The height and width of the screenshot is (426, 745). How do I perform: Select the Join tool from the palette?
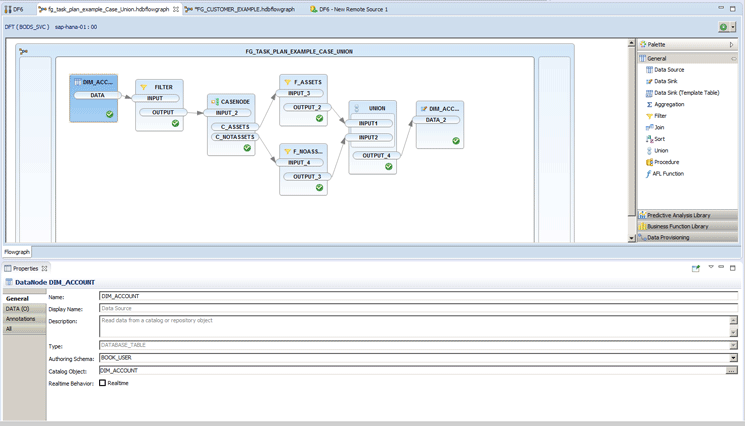pyautogui.click(x=658, y=127)
